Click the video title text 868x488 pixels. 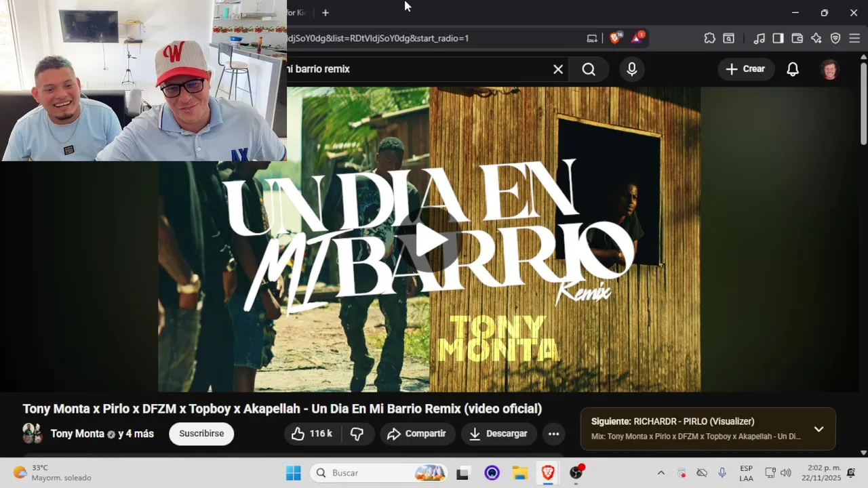click(282, 409)
